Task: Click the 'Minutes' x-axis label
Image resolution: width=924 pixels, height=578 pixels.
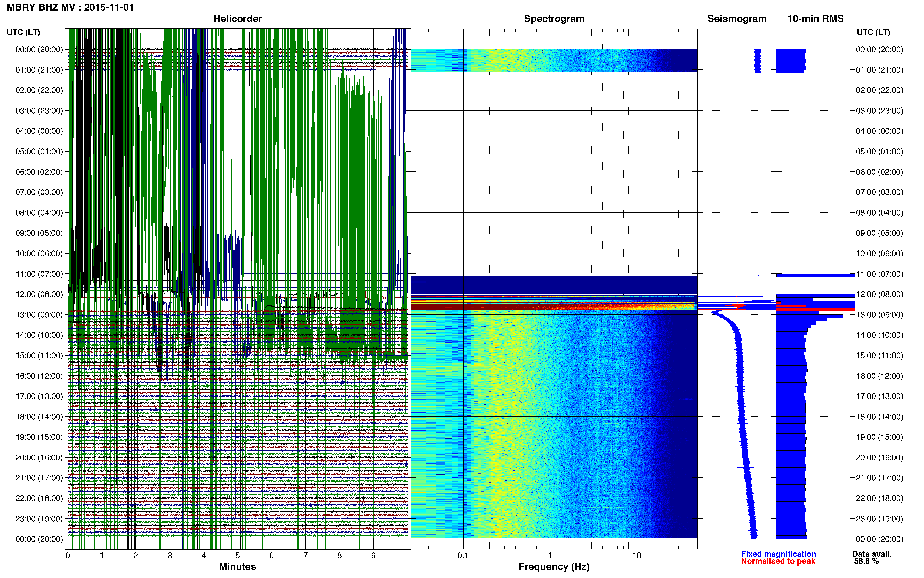Action: [x=237, y=566]
